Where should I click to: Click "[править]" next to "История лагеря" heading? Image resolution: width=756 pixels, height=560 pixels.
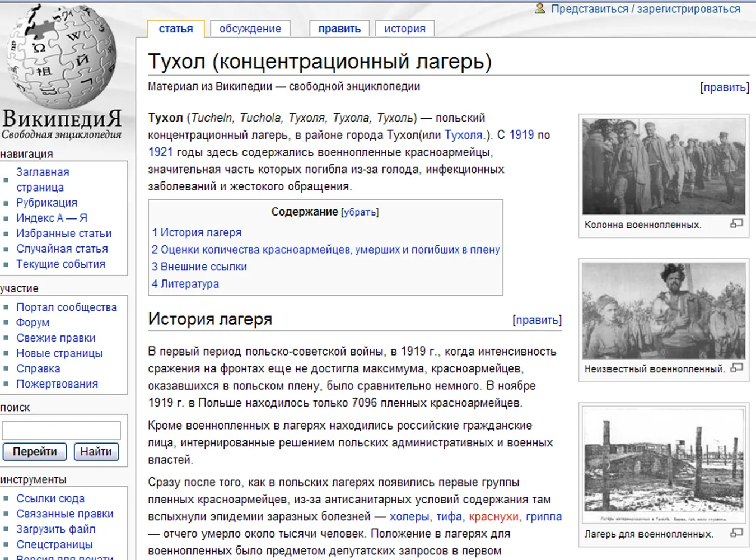tap(536, 319)
